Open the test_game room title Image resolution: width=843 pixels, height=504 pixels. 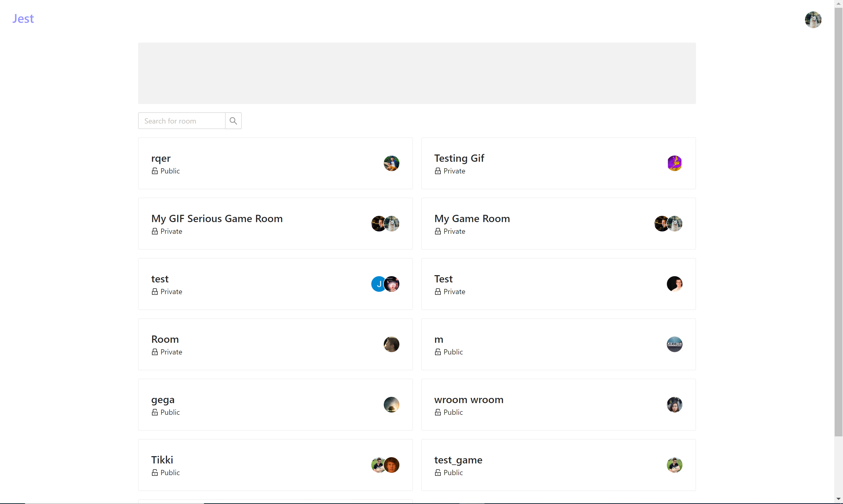pos(458,460)
